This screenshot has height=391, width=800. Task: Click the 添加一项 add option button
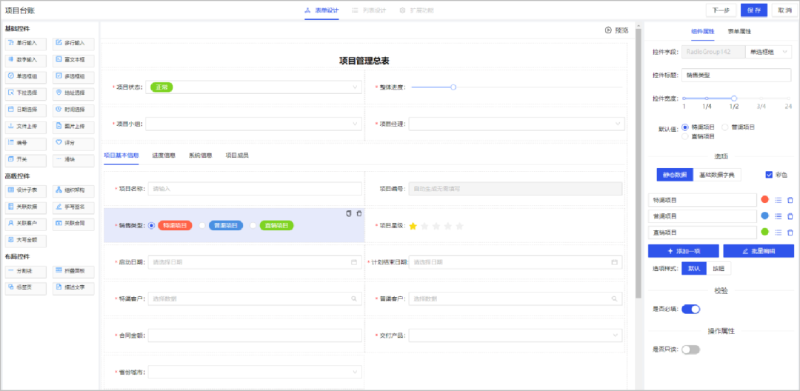click(683, 251)
